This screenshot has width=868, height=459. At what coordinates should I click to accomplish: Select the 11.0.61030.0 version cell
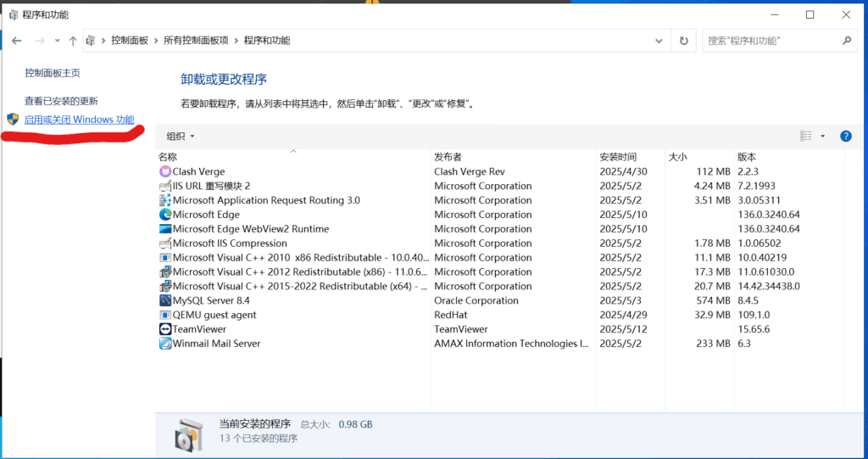[765, 272]
